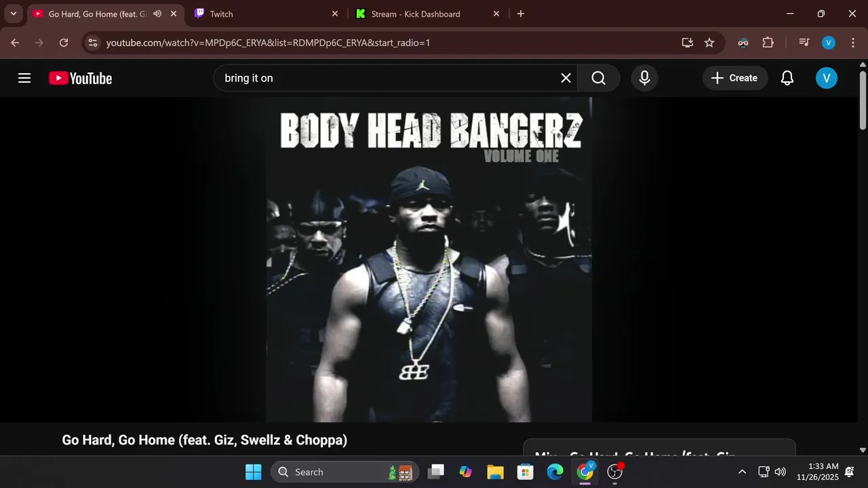Close the Go Hard, Go Home tab
Image resolution: width=868 pixels, height=488 pixels.
(174, 14)
